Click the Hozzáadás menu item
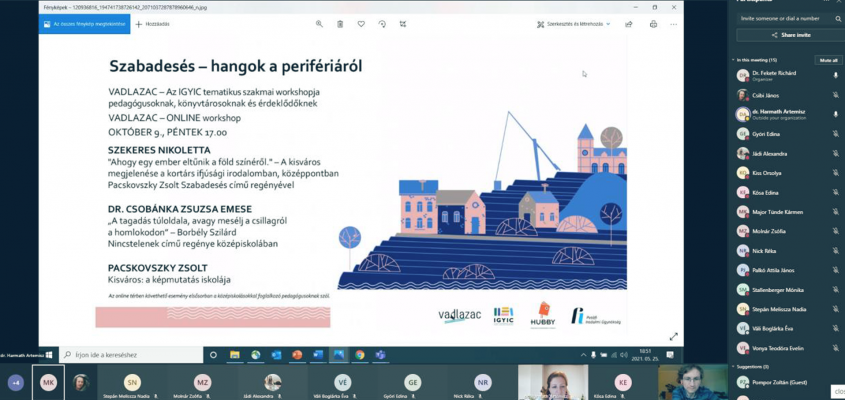This screenshot has height=400, width=845. pos(152,23)
